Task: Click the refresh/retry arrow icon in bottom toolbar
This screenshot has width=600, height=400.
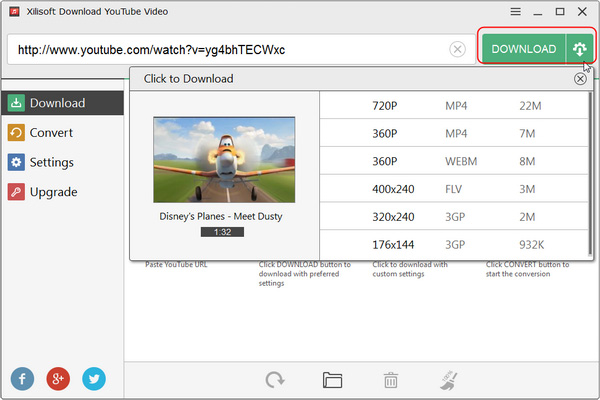Action: (x=275, y=380)
